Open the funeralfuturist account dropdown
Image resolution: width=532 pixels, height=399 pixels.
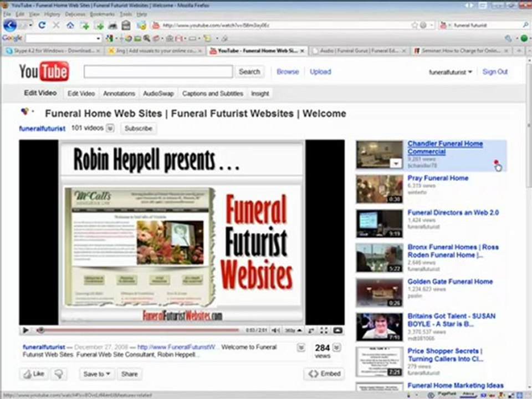451,72
